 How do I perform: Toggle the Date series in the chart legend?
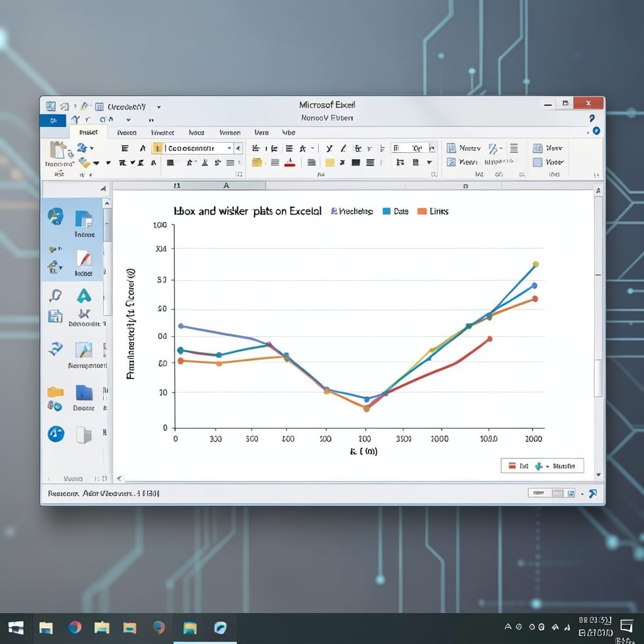(x=396, y=211)
